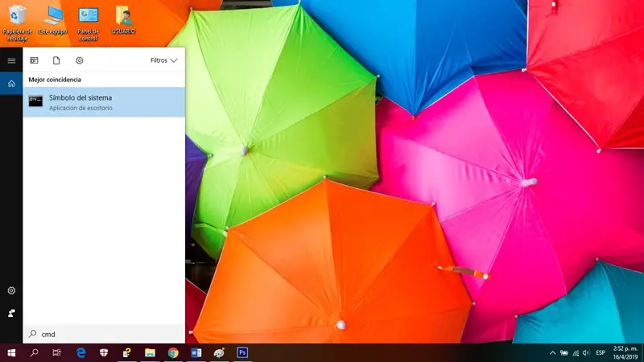Open Papelera de reciclaje desktop icon

pos(17,23)
